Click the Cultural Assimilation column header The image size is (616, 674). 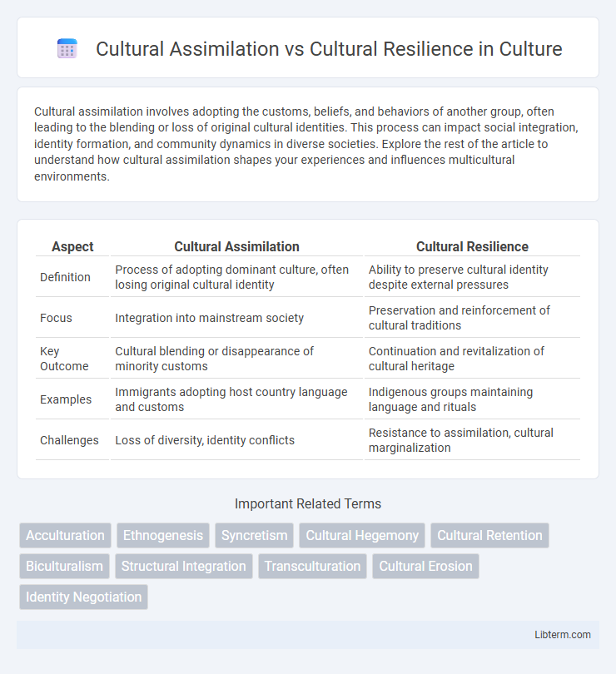pyautogui.click(x=236, y=247)
